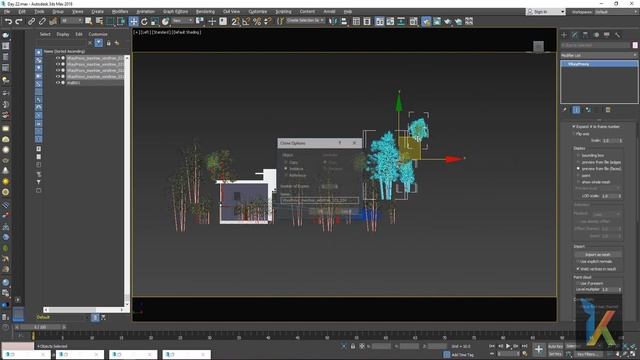Open the Default layer dropdown below explorer
Screen dimensions: 640x360
point(61,317)
